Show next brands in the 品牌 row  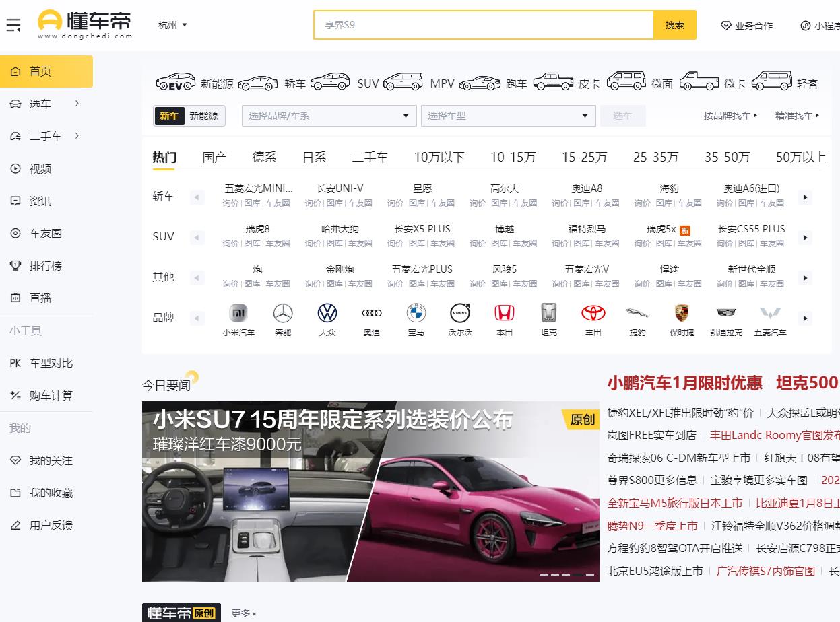(x=805, y=318)
